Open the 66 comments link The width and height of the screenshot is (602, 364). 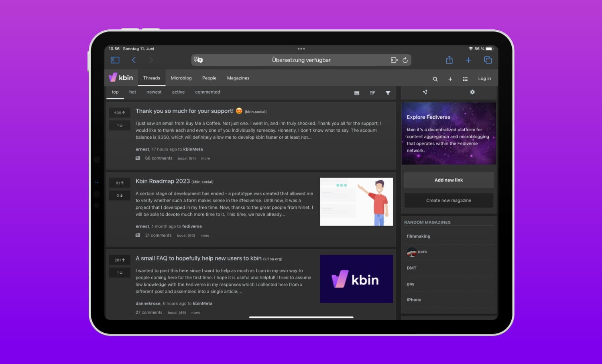pos(159,158)
